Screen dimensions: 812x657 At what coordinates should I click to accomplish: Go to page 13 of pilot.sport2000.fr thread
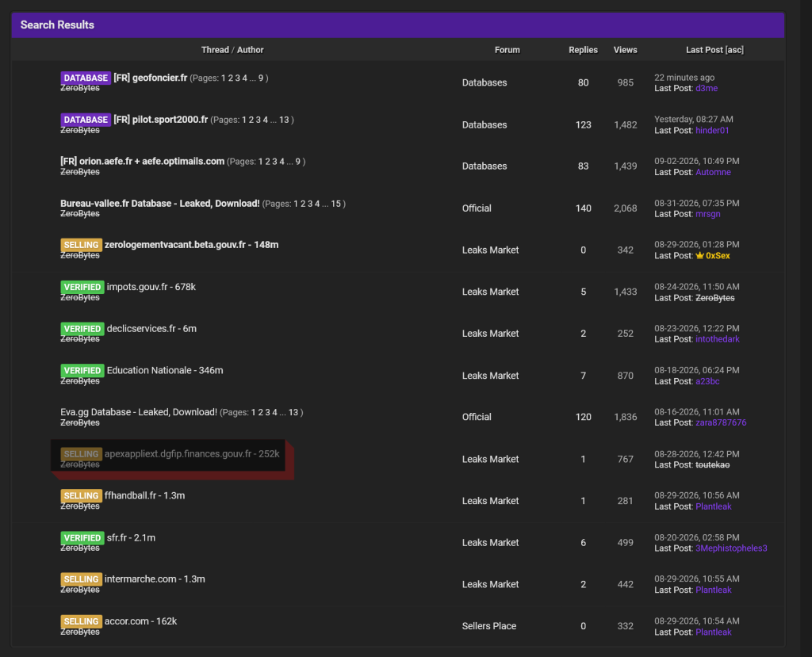point(284,120)
